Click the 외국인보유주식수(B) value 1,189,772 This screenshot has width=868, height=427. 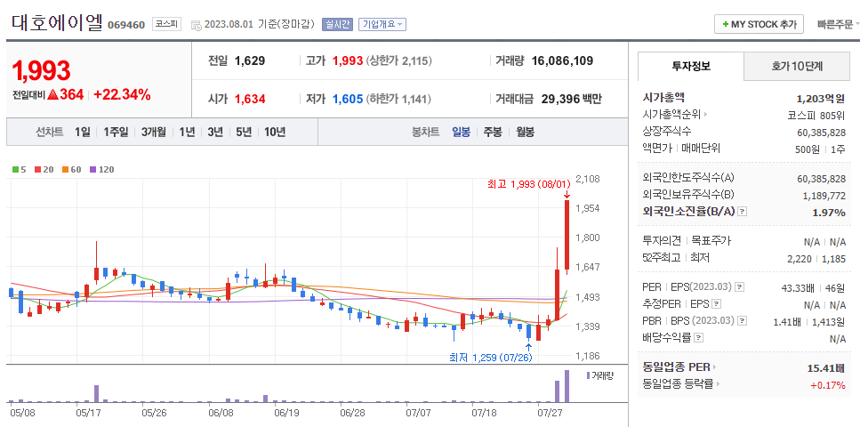pos(824,196)
